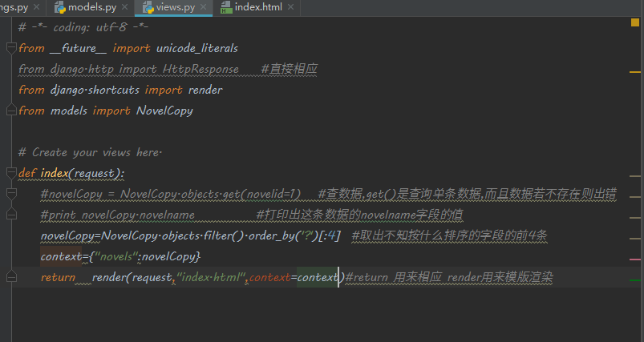Viewport: 644px width, 342px height.
Task: Switch to the models.py tab
Action: click(x=91, y=7)
